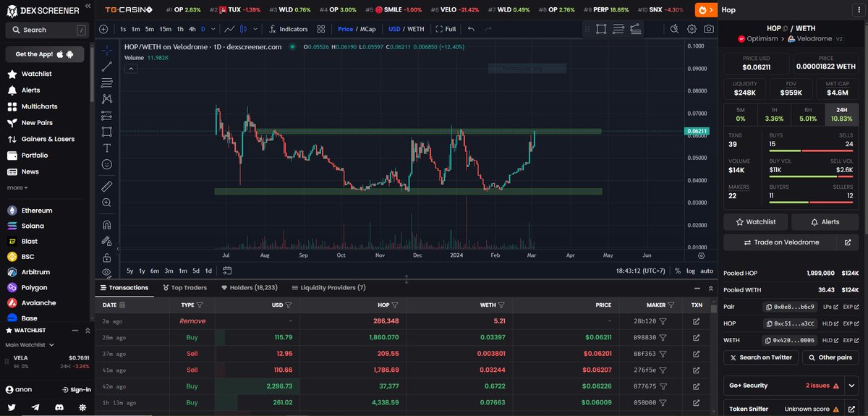Viewport: 868px width, 416px height.
Task: Click the 0.06211 current price label on axis
Action: pos(696,131)
